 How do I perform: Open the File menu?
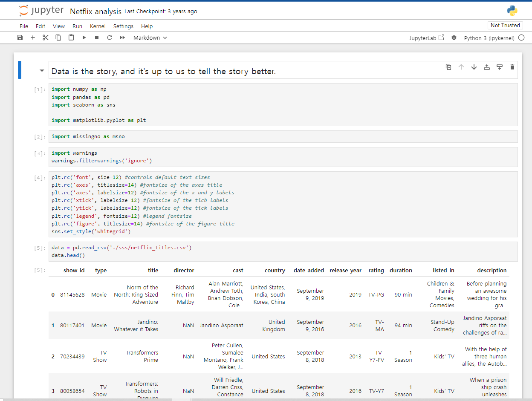point(24,26)
